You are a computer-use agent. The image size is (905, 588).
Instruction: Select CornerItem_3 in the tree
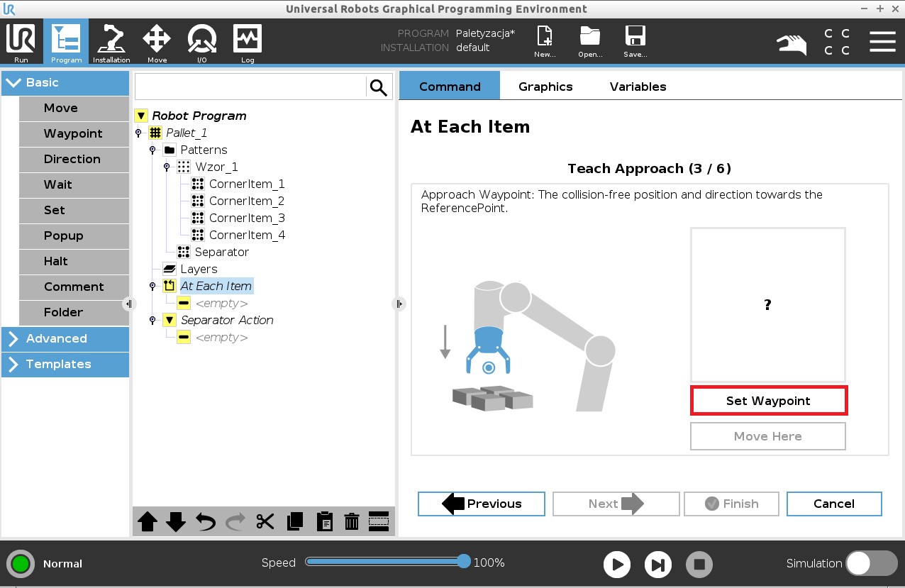246,218
